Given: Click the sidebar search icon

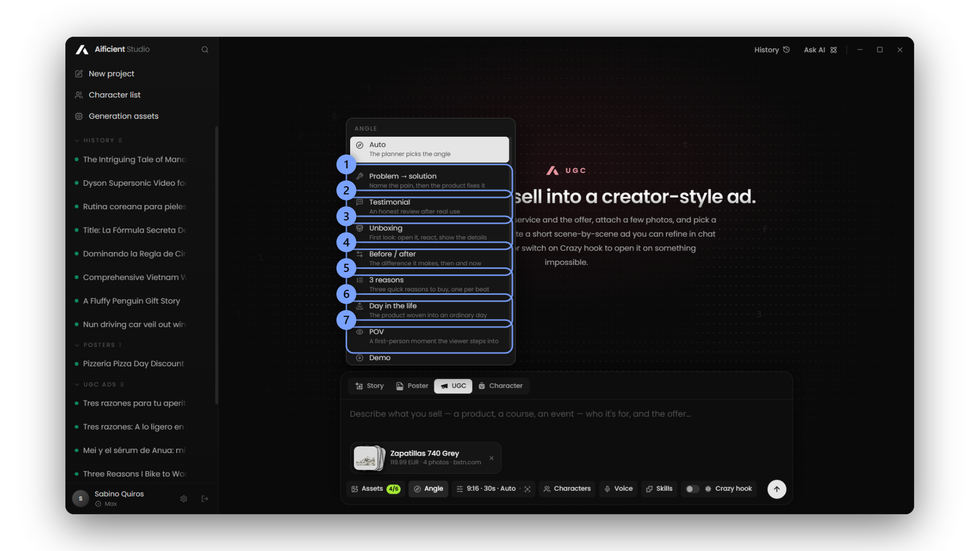Looking at the screenshot, I should (x=205, y=49).
